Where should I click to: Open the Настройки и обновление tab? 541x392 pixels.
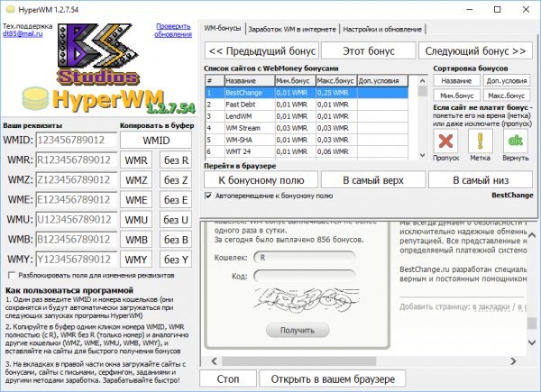pos(382,30)
